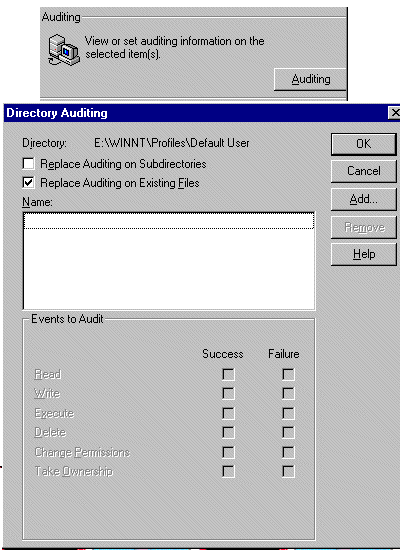Check Write Failure audit box

coord(288,394)
